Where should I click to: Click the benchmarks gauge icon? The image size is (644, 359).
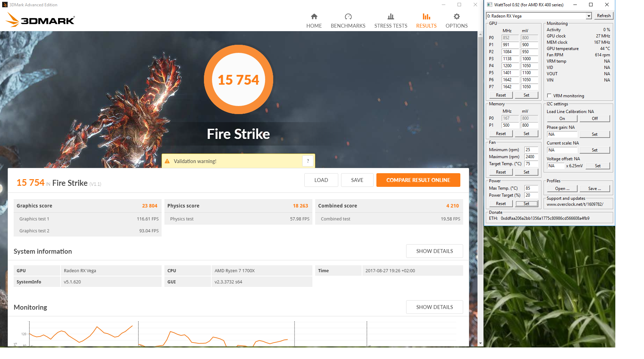[x=348, y=16]
